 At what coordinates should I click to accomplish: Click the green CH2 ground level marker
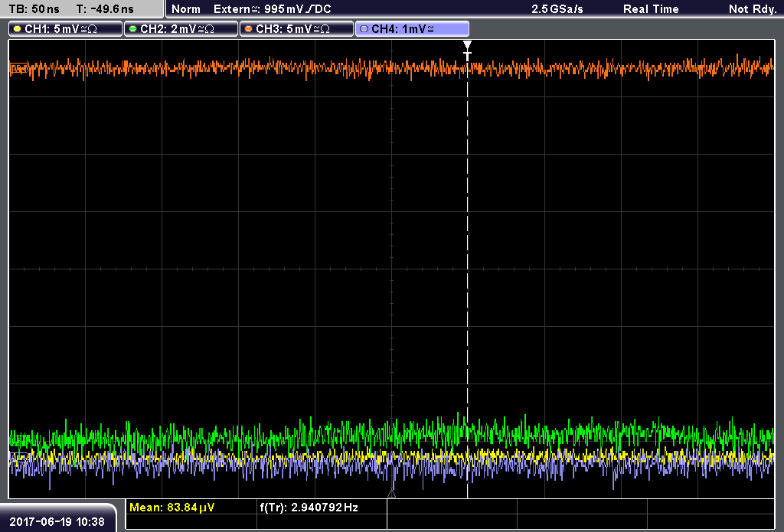pos(18,440)
